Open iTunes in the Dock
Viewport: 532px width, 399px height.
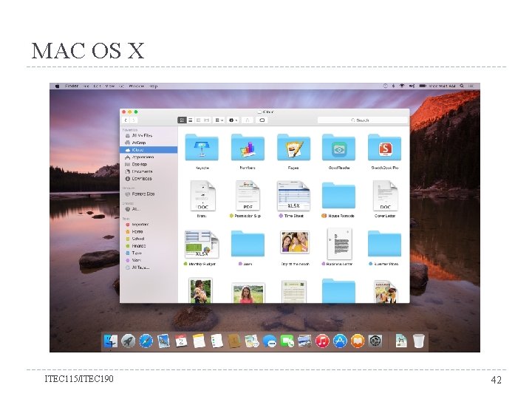click(322, 341)
